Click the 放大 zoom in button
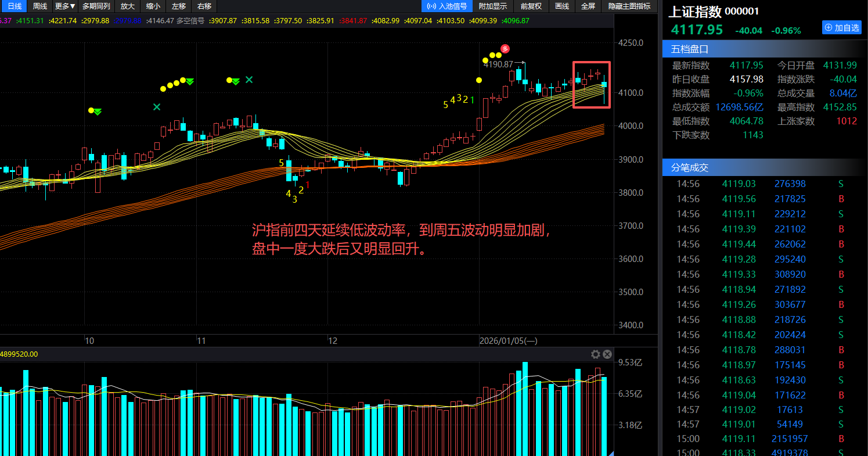The height and width of the screenshot is (456, 868). pos(127,6)
